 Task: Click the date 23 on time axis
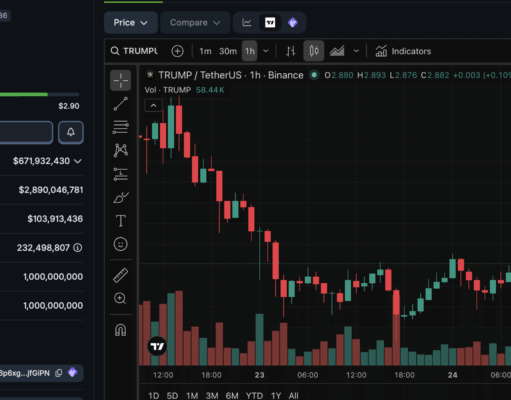[259, 375]
